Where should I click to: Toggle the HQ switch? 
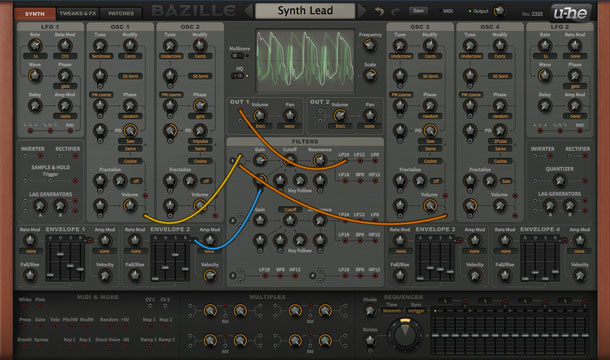click(237, 76)
